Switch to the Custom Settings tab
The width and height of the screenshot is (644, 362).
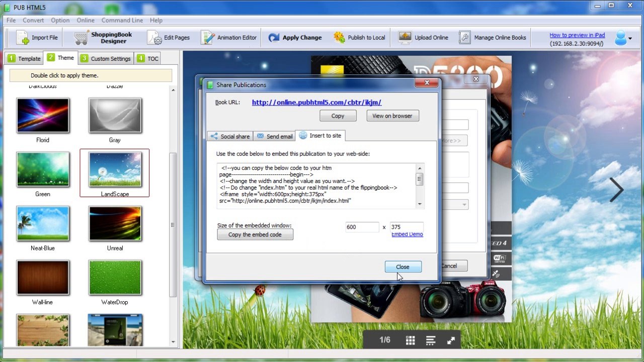tap(106, 58)
